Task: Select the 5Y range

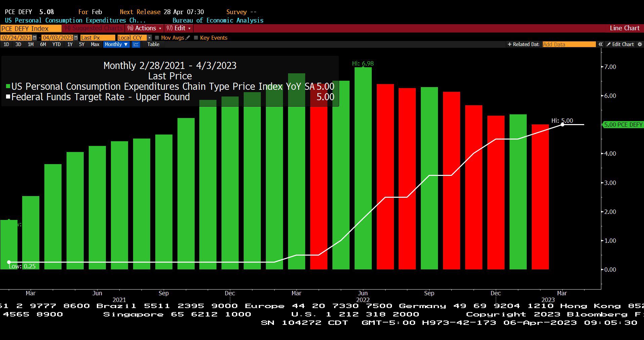Action: (82, 44)
